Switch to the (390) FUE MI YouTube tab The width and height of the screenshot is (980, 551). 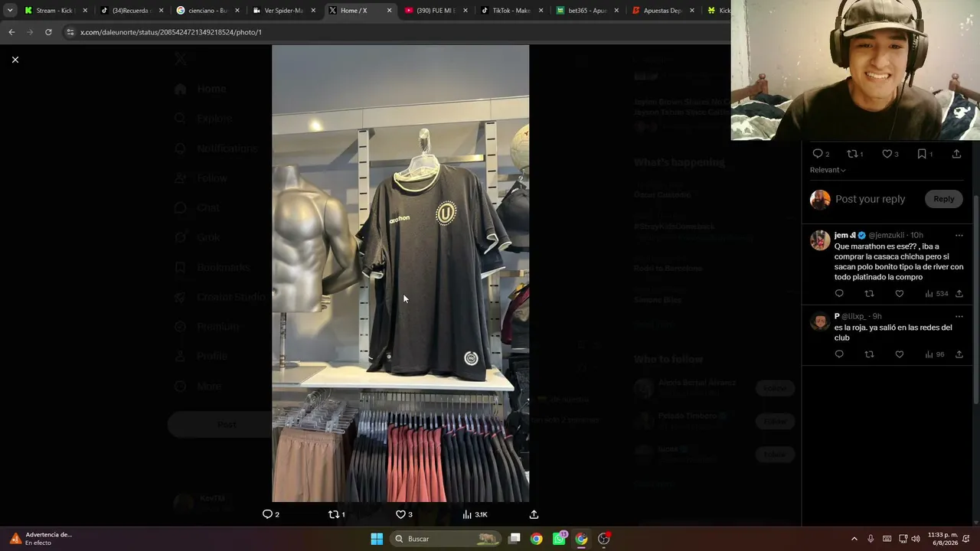coord(435,11)
